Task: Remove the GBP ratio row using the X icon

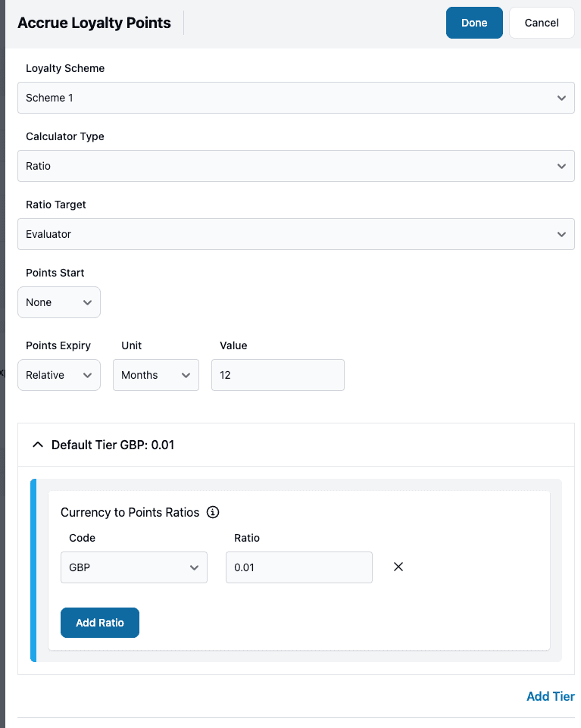Action: (398, 567)
